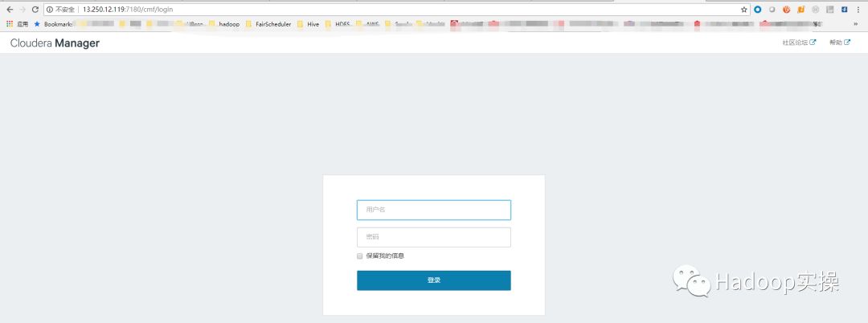Click the dark blue square extension icon
Viewport: 868px width, 323px height.
coord(844,10)
